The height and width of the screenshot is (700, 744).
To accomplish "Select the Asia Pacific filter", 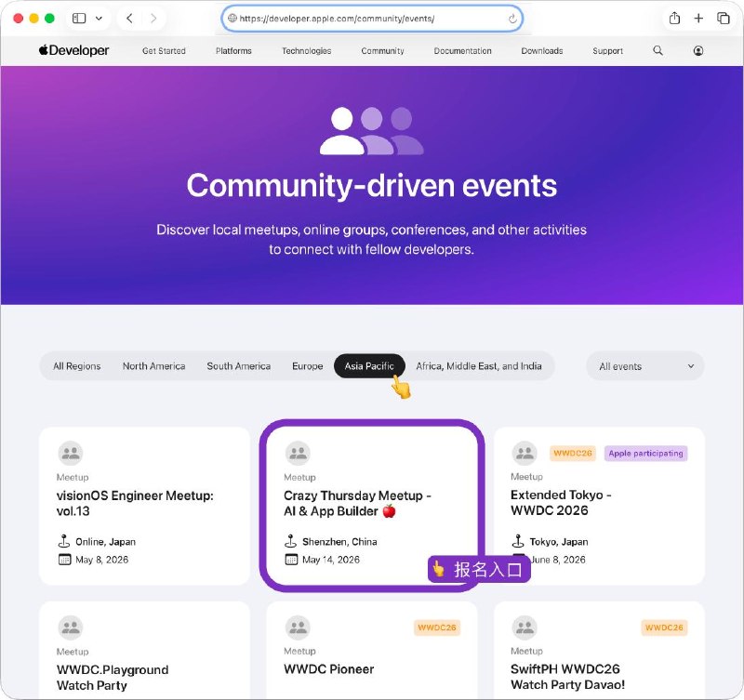I will [369, 366].
